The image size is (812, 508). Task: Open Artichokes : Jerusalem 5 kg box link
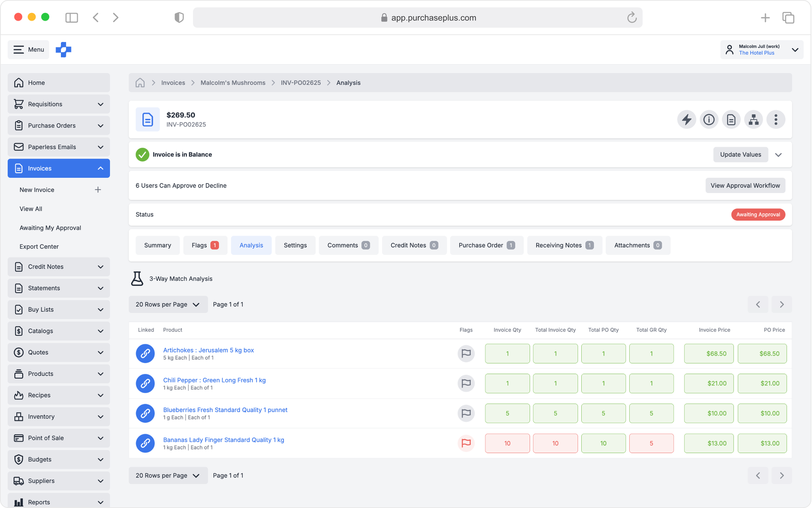(x=209, y=350)
